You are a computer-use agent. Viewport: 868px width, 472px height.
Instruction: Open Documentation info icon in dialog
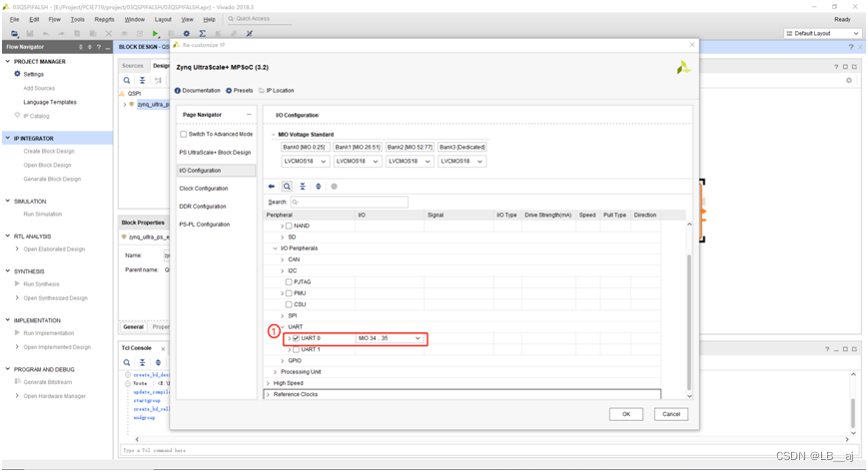point(178,91)
